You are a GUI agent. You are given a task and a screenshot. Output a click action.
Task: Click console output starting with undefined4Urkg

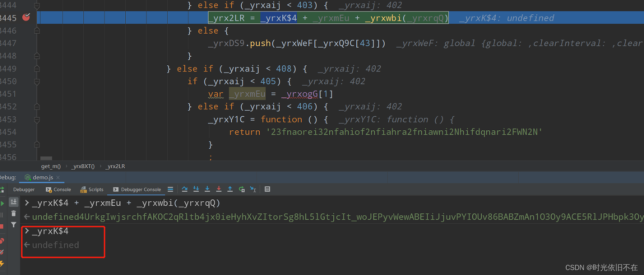(337, 217)
